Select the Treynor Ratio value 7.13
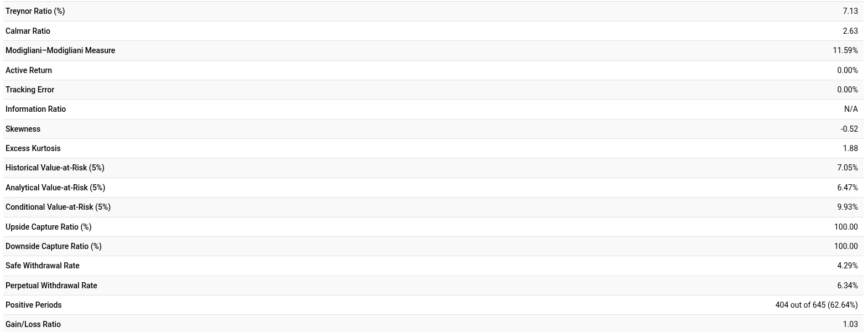The height and width of the screenshot is (332, 868). click(x=850, y=11)
